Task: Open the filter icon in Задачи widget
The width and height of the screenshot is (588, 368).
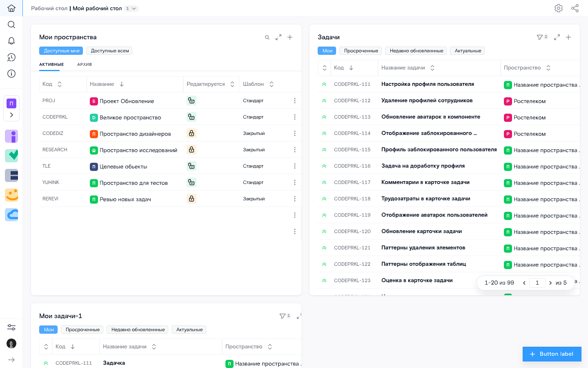Action: coord(540,37)
